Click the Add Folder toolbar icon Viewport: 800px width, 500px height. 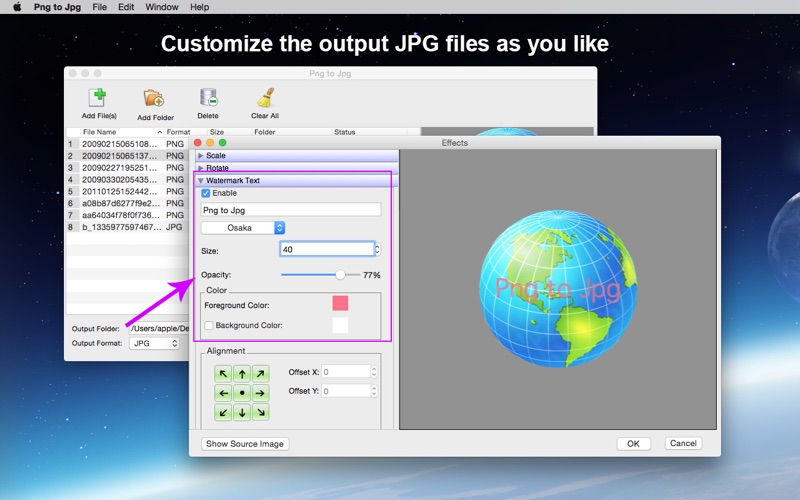(154, 98)
